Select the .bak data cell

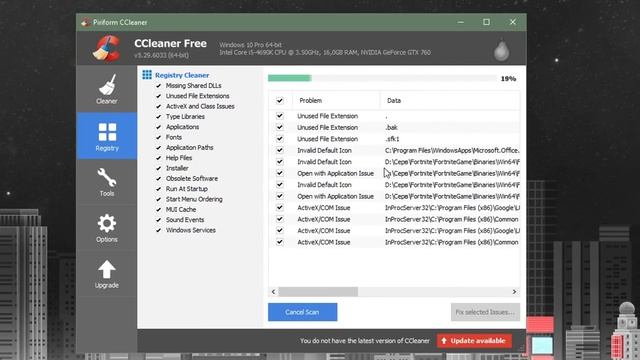click(x=391, y=127)
